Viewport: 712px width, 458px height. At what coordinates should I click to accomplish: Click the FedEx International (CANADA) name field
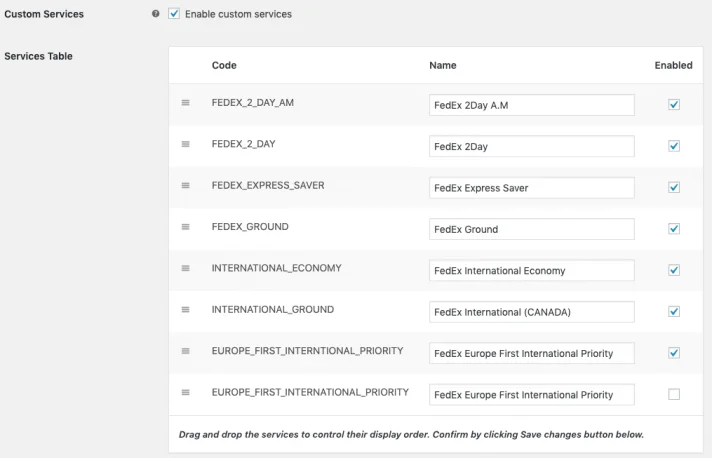[x=532, y=312]
